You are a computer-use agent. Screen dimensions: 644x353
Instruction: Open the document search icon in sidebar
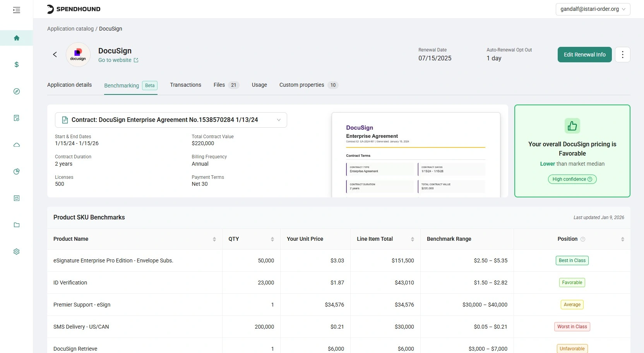point(16,118)
